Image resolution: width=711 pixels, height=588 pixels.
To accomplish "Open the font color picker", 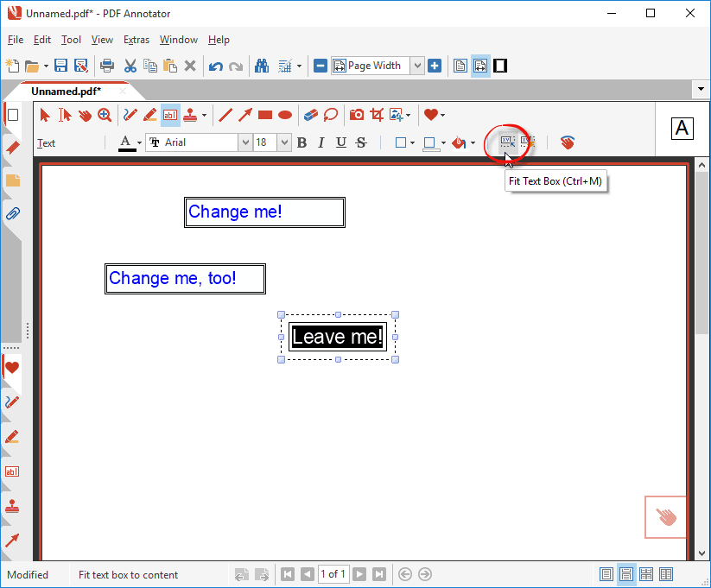I will click(x=127, y=142).
